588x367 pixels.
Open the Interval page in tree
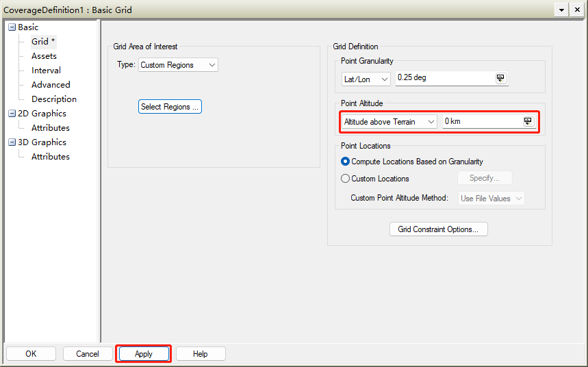[46, 71]
